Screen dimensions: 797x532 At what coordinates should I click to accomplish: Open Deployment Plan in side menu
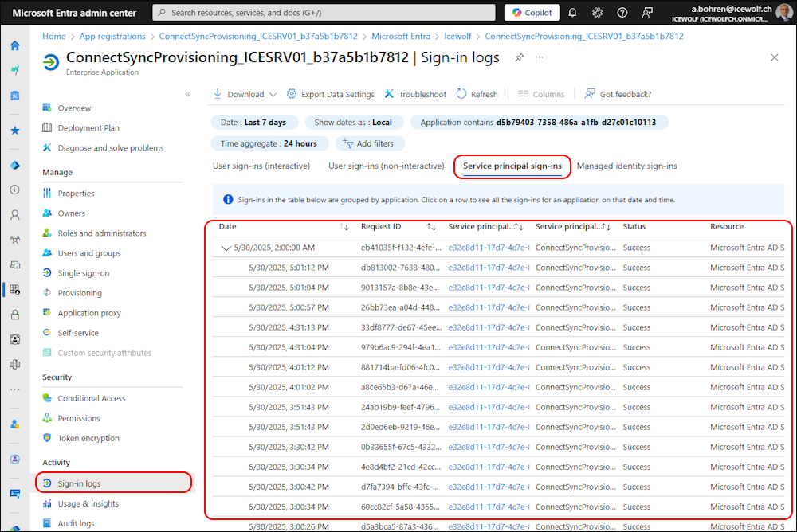click(x=88, y=128)
